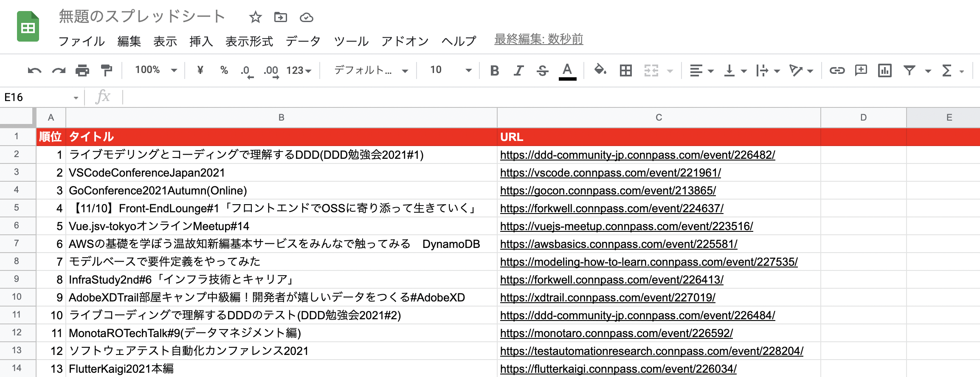Open the monotaro.connpass.com event link
Image resolution: width=980 pixels, height=377 pixels.
[x=617, y=333]
